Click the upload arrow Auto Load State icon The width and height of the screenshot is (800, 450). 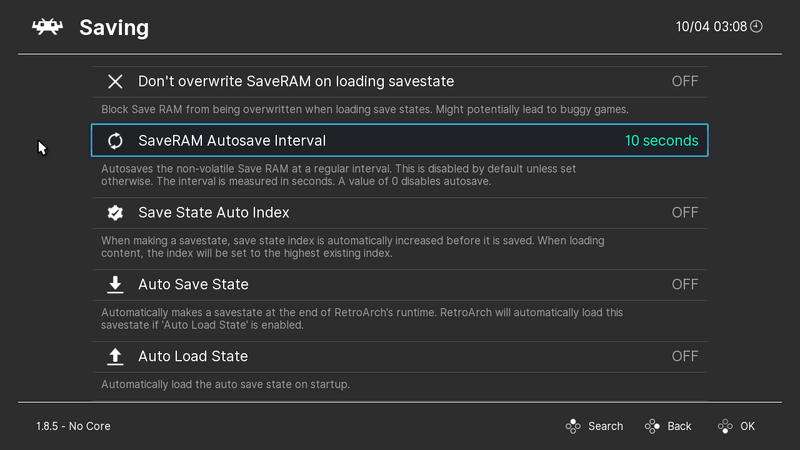(x=116, y=357)
